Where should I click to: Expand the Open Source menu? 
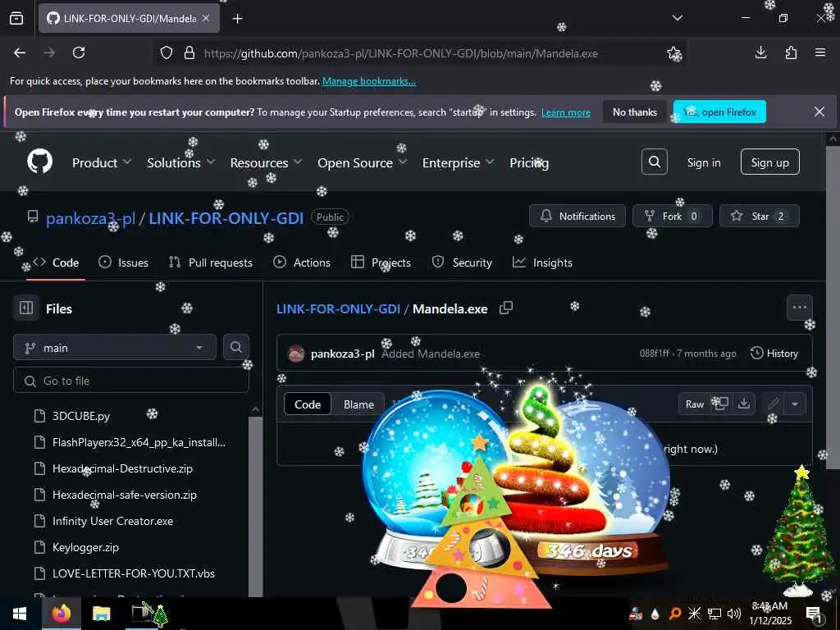click(362, 162)
